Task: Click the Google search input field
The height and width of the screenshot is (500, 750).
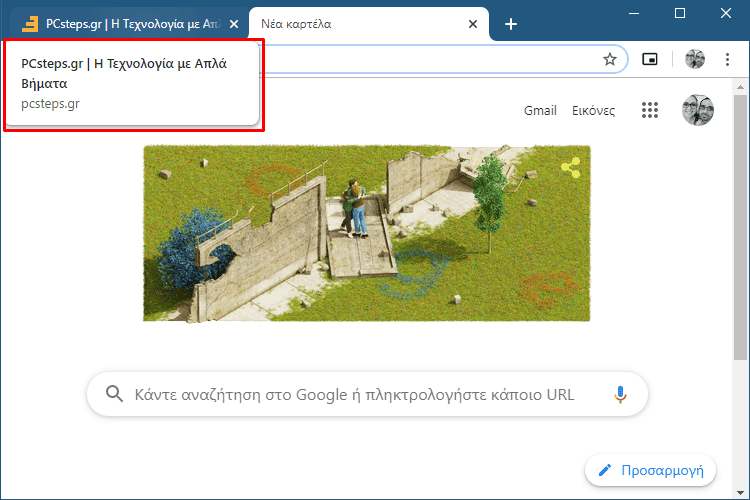Action: (367, 394)
